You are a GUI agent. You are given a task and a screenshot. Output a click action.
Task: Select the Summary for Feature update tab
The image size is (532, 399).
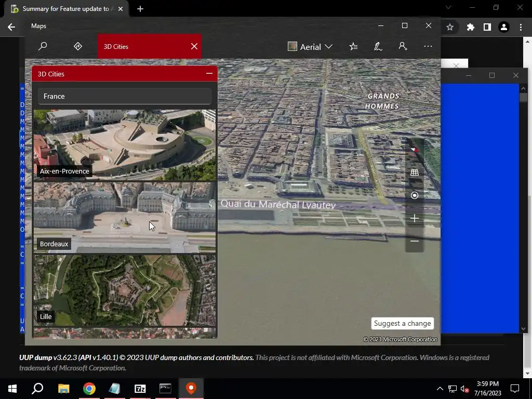tap(66, 9)
